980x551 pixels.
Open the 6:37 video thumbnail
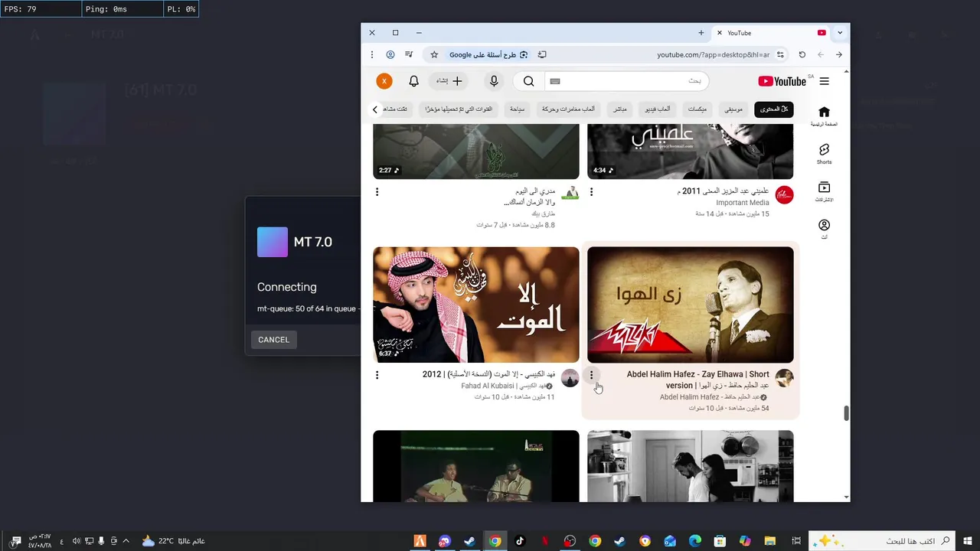[476, 305]
